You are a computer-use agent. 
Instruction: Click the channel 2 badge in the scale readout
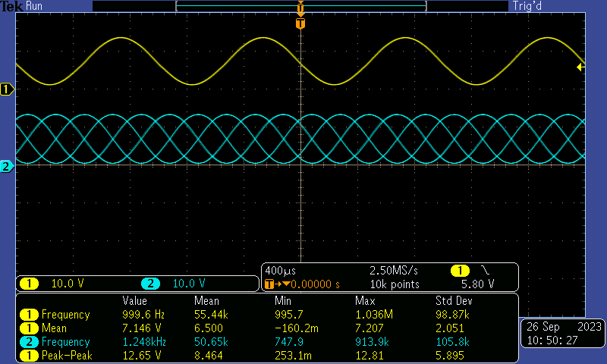click(150, 284)
